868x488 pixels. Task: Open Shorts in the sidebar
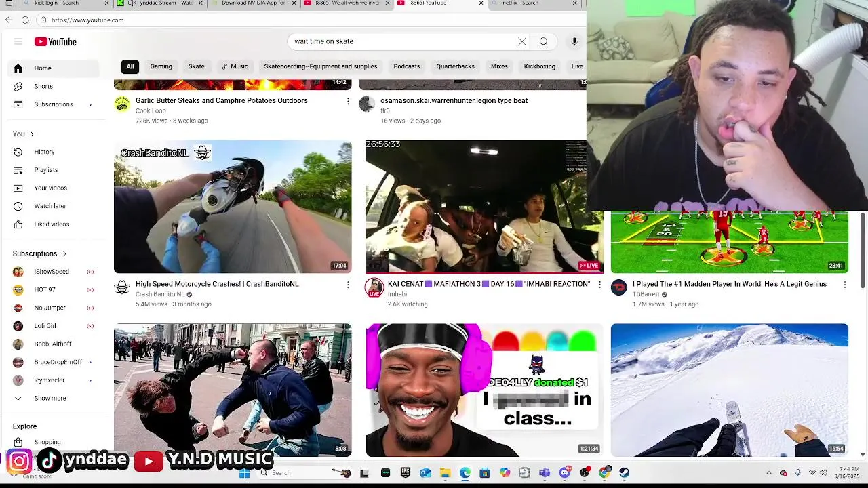54,87
